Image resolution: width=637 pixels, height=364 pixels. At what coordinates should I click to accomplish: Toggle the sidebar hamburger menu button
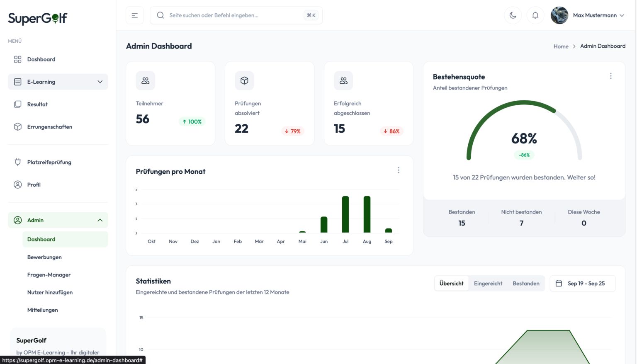135,15
